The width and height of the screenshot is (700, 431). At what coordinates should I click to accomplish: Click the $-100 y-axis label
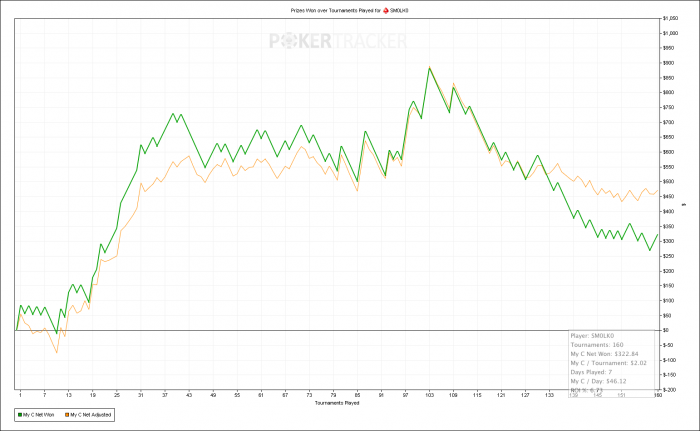(669, 360)
